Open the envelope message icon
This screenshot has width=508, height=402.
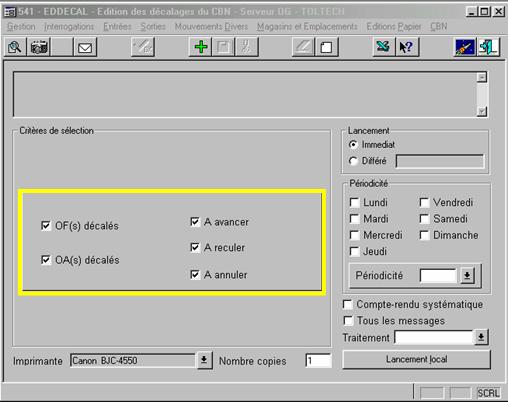(85, 47)
